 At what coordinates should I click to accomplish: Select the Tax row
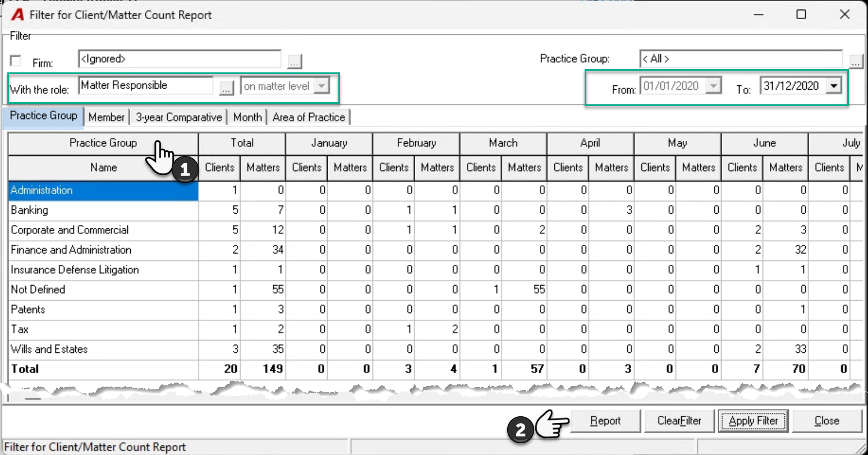[103, 329]
